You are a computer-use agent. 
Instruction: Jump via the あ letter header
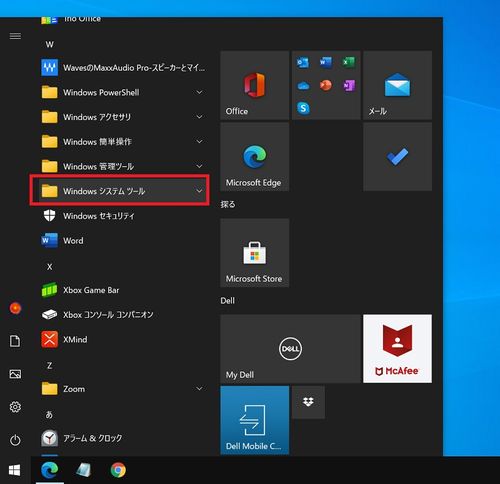point(49,415)
